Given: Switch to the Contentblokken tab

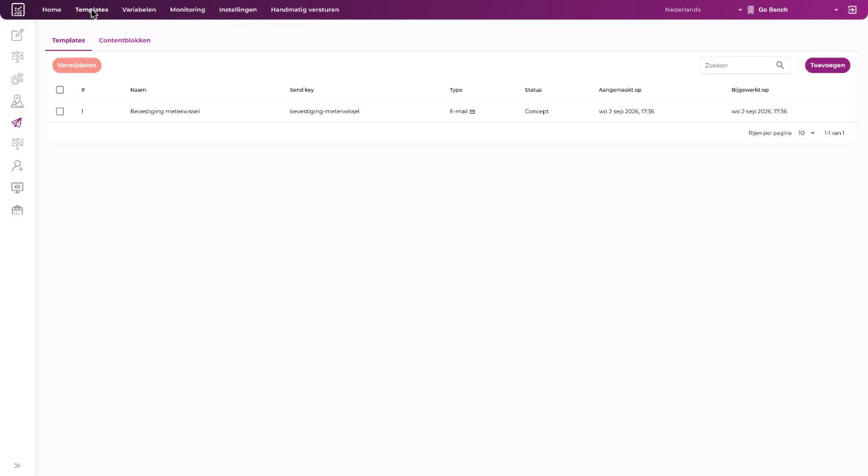Looking at the screenshot, I should tap(125, 41).
